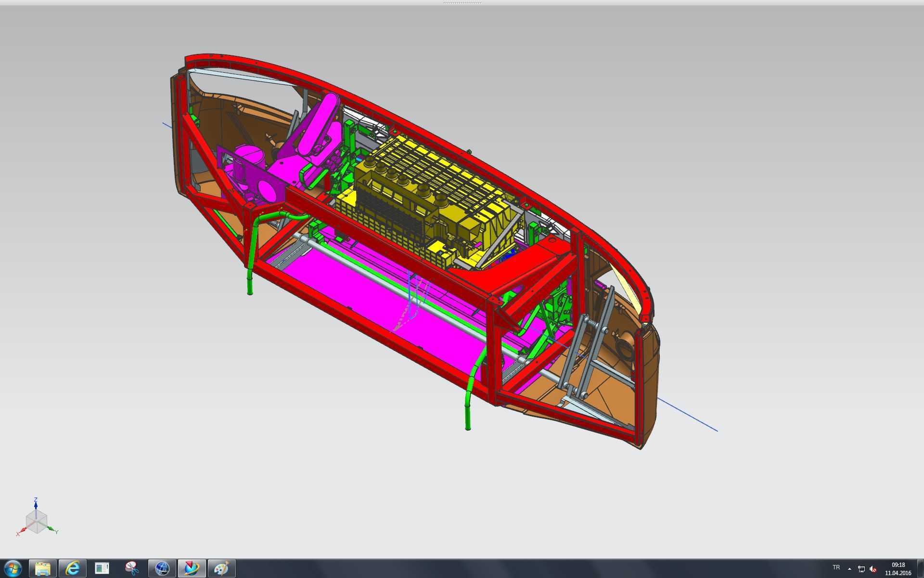
Task: Switch to the Paint taskbar window
Action: click(x=221, y=569)
